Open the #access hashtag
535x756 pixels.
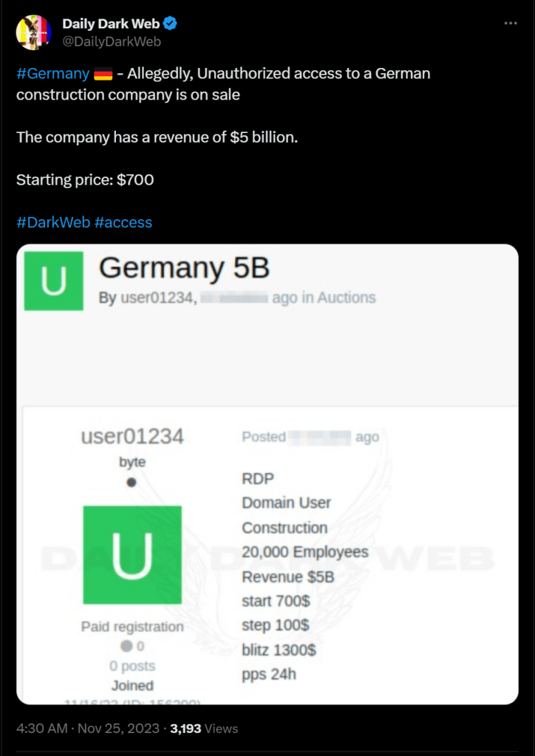click(123, 222)
